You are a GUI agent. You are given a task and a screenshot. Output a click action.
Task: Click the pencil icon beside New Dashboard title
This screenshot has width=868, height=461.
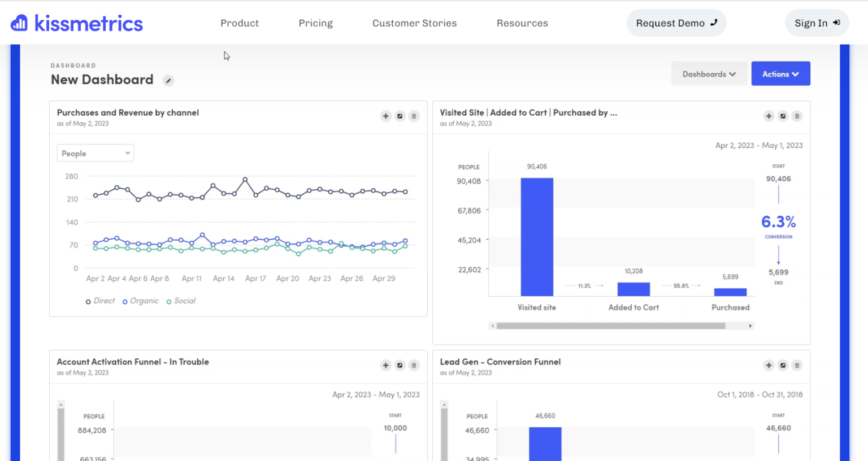(x=168, y=81)
